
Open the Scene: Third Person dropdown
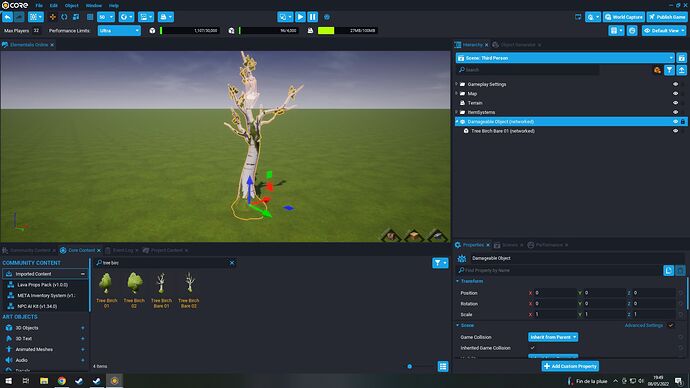565,58
